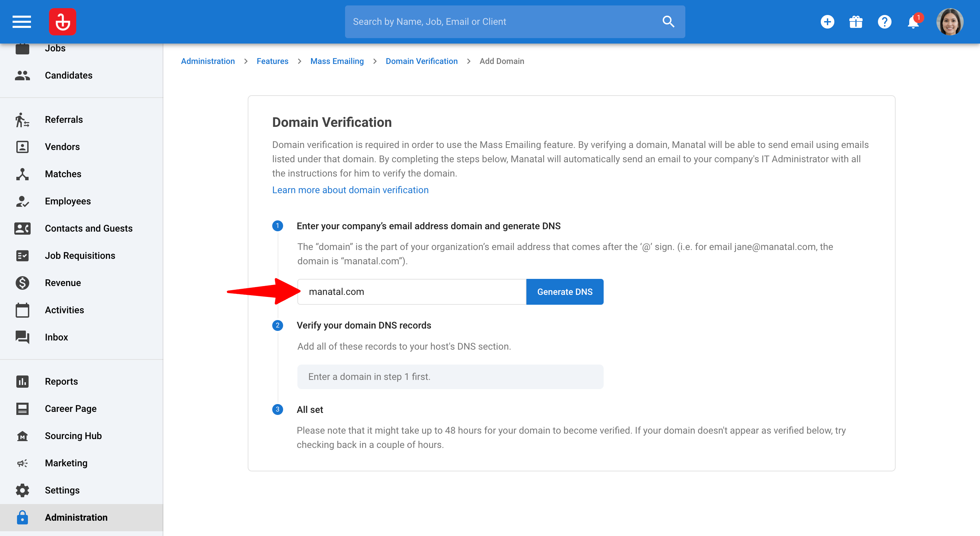
Task: Open Activities in the sidebar
Action: tap(81, 310)
